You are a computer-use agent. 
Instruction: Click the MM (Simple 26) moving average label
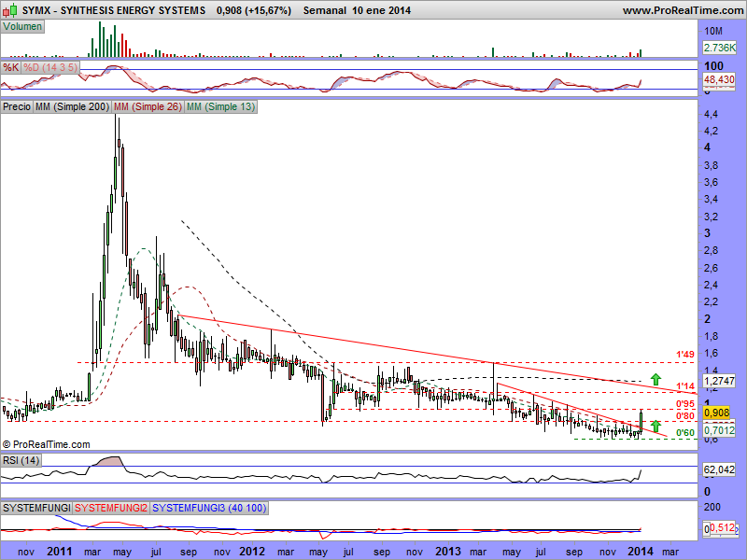pos(148,106)
